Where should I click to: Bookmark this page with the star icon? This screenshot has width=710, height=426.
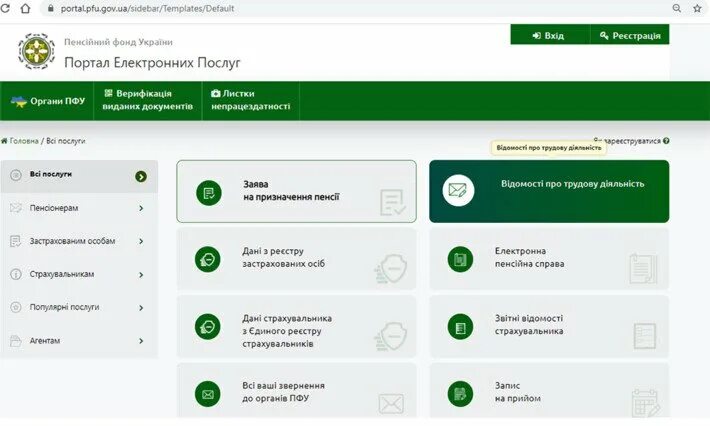point(697,8)
